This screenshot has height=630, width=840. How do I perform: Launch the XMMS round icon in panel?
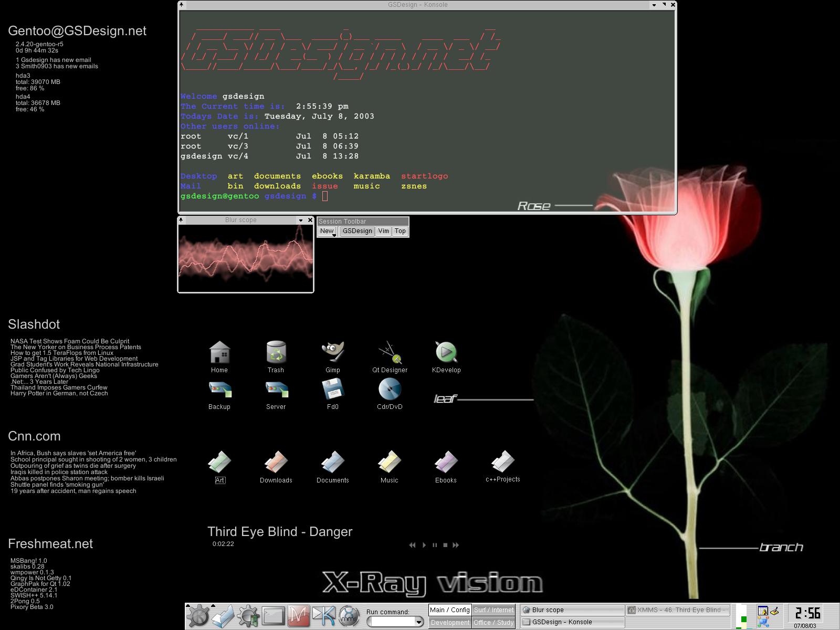tap(349, 616)
